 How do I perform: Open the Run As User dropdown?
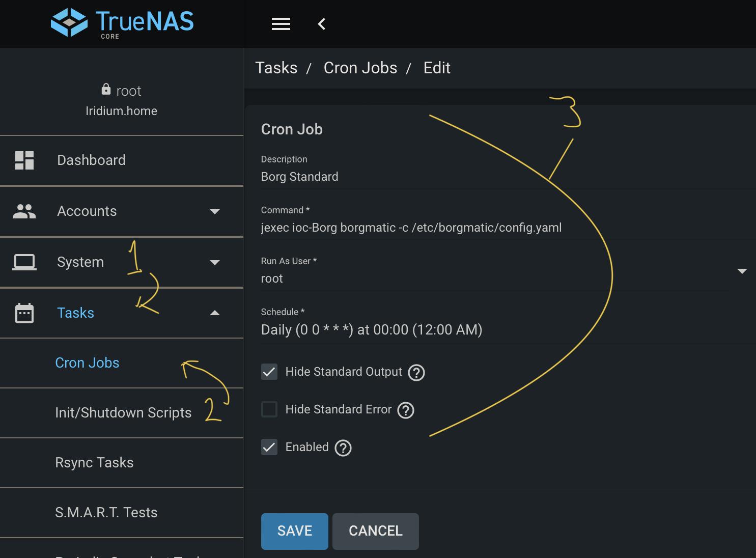click(742, 271)
